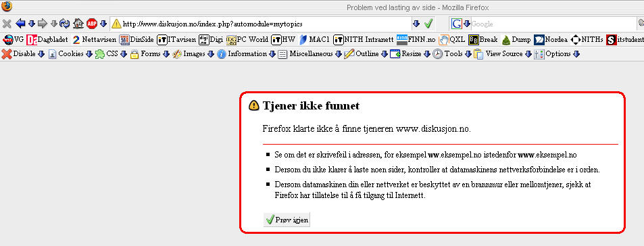Open the Options developer toolbar menu
This screenshot has width=644, height=246.
(552, 54)
